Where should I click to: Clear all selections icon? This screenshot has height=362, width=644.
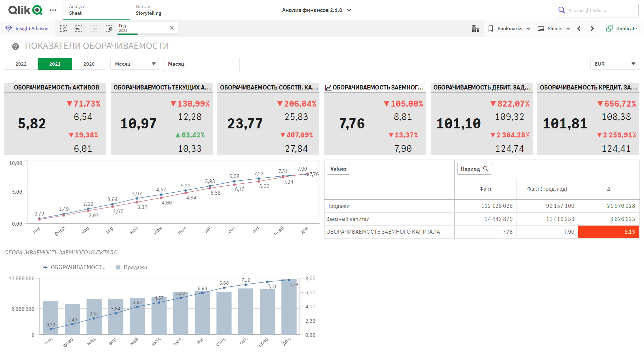click(x=109, y=28)
